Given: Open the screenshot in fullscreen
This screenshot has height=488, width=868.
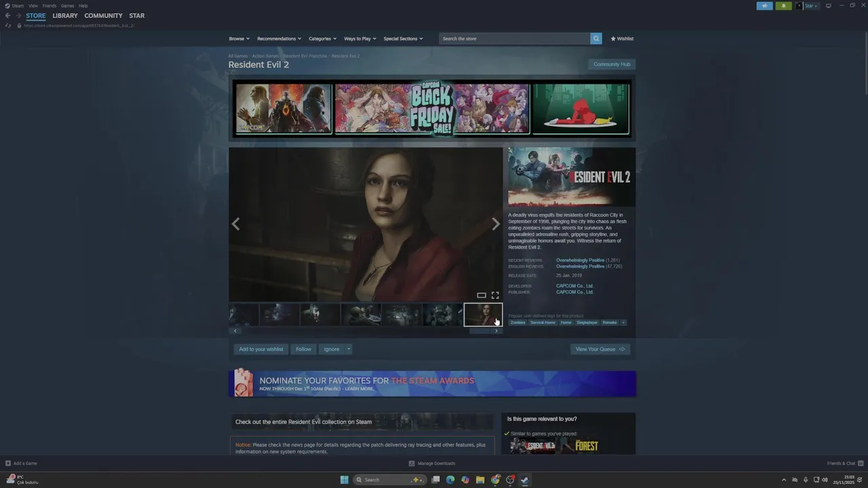Looking at the screenshot, I should coord(495,296).
